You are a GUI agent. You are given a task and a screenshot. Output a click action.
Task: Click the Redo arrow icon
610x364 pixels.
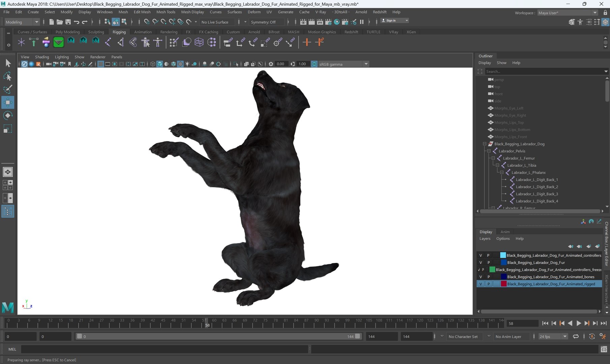tap(85, 22)
